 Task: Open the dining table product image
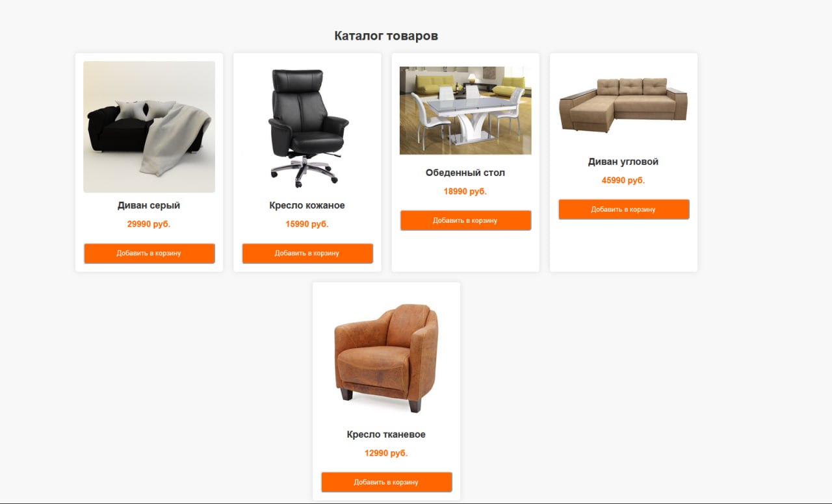pyautogui.click(x=465, y=110)
